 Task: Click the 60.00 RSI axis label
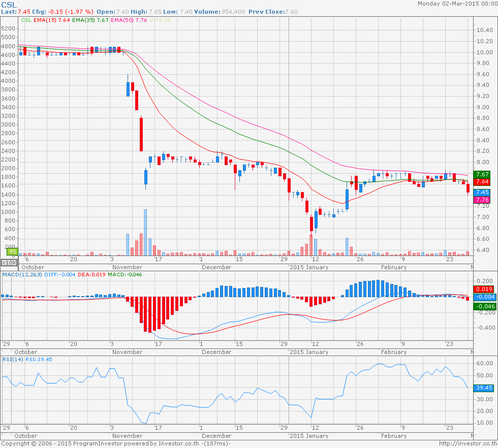click(x=485, y=363)
